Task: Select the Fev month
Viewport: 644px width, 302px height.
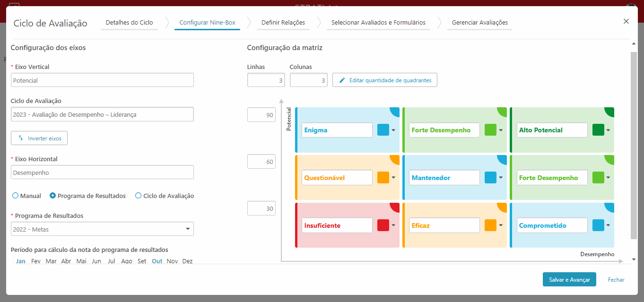Action: click(36, 261)
